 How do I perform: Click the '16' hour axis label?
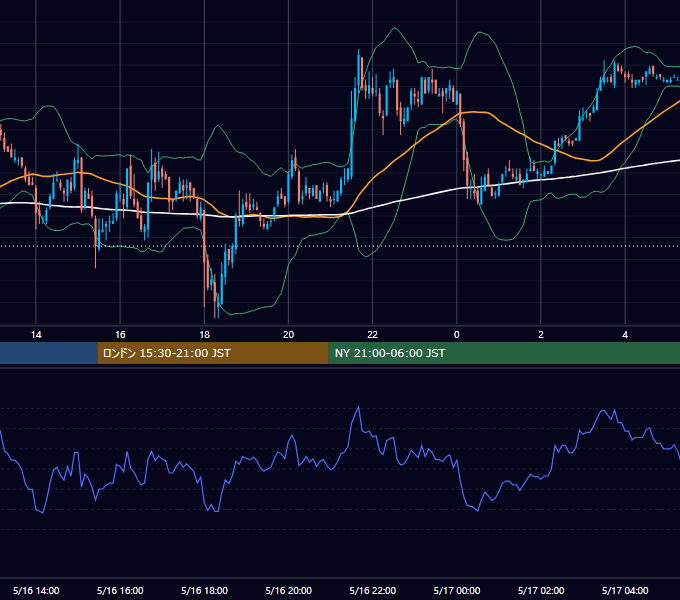[x=120, y=335]
